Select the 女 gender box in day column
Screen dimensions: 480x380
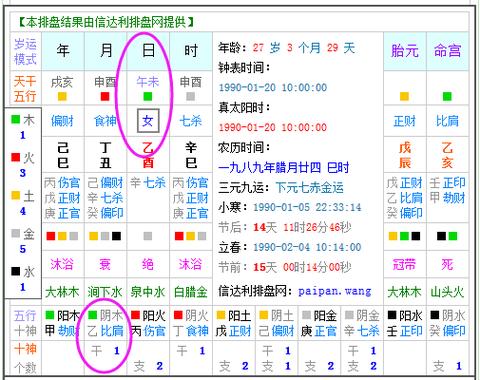pos(148,120)
